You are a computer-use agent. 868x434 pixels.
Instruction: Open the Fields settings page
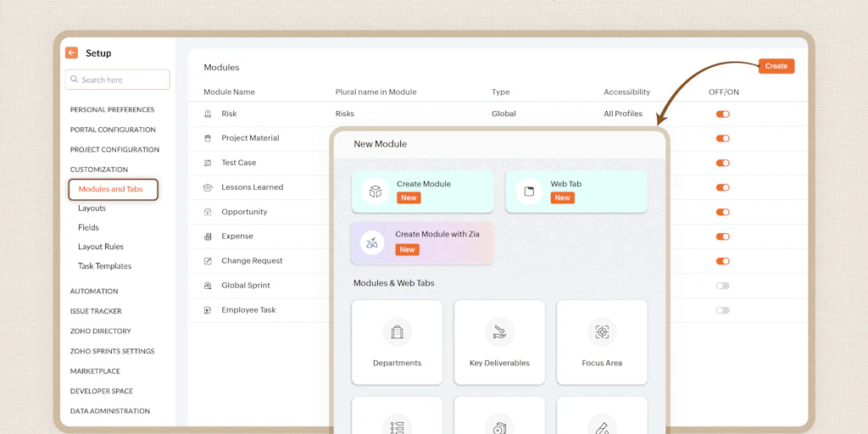tap(88, 227)
